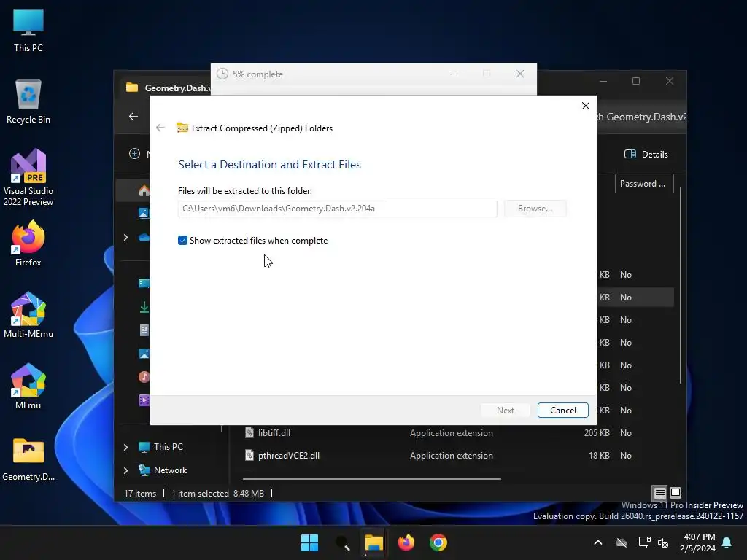Select the Documents icon in the sidebar
The width and height of the screenshot is (747, 560).
tap(144, 330)
